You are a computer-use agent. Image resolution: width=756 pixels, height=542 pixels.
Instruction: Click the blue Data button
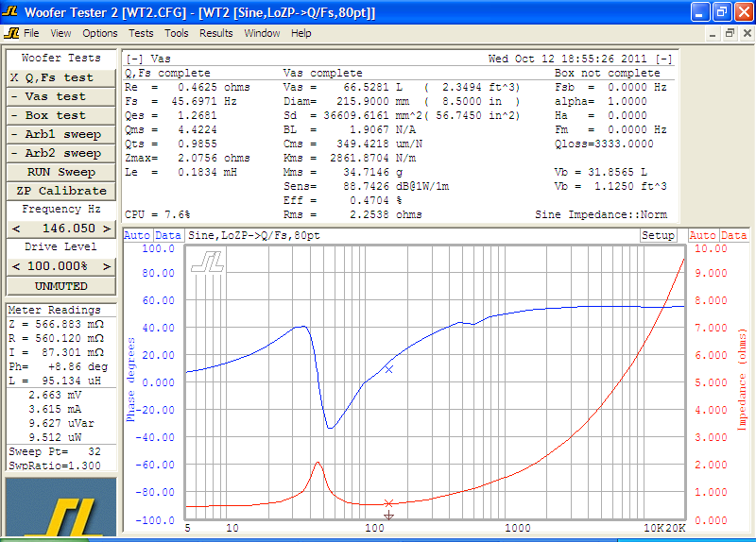click(x=168, y=235)
